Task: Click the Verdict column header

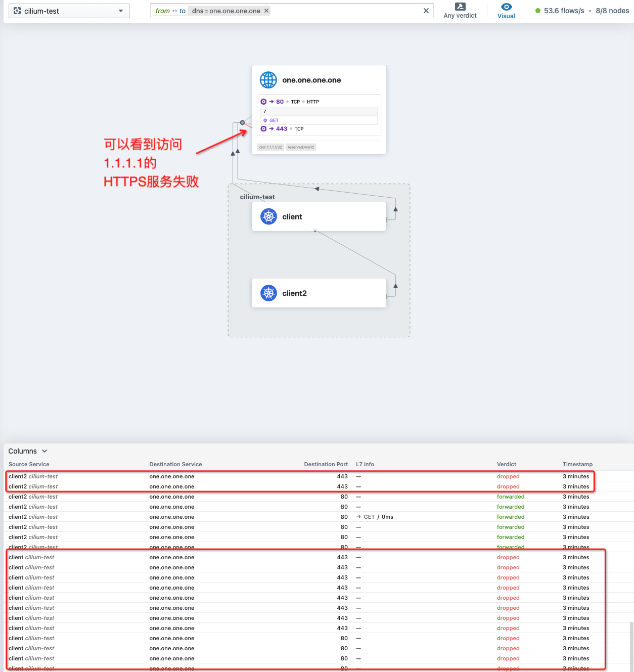Action: point(507,464)
